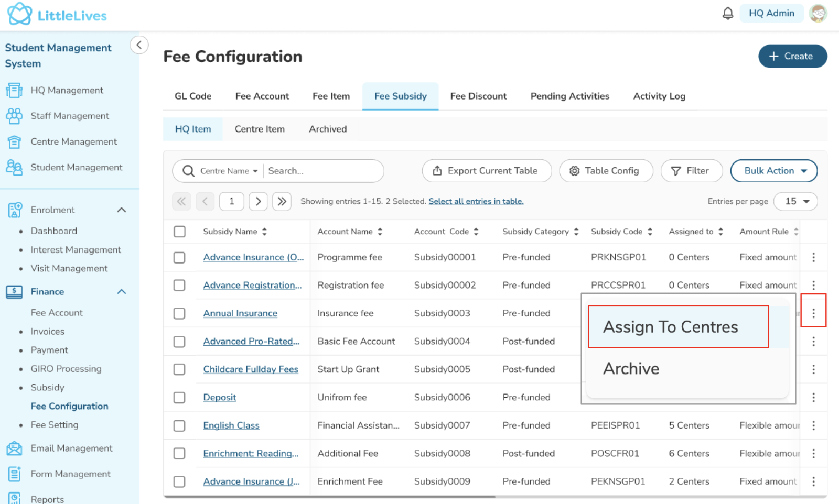The width and height of the screenshot is (839, 504).
Task: Choose Assign To Centres from the menu
Action: [x=670, y=327]
